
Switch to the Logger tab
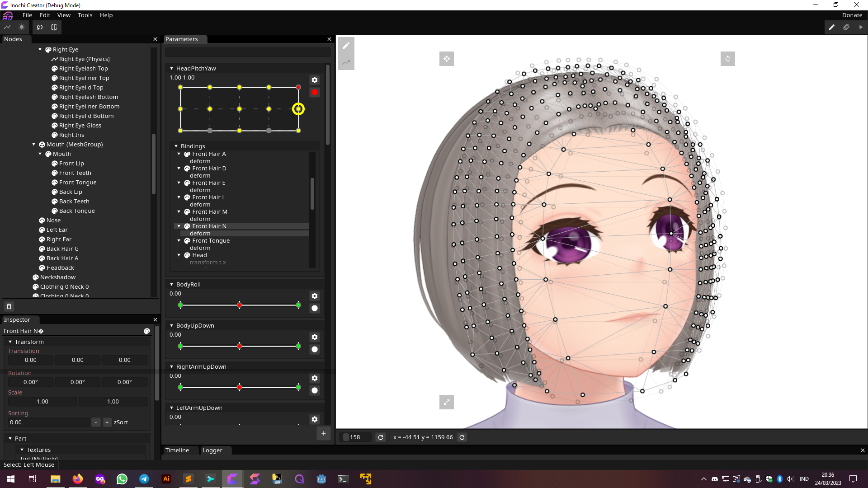pyautogui.click(x=213, y=450)
